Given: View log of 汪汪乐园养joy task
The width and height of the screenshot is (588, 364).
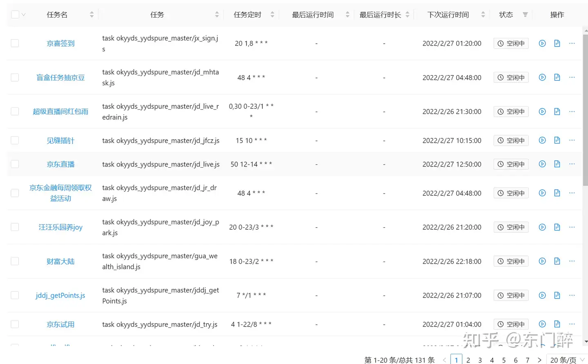Looking at the screenshot, I should 557,227.
